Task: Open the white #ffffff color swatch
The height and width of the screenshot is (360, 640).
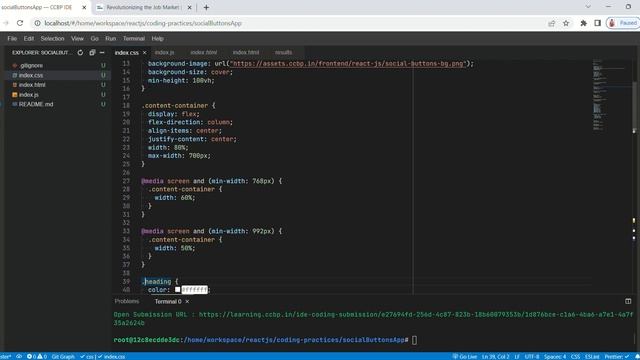Action: click(178, 289)
